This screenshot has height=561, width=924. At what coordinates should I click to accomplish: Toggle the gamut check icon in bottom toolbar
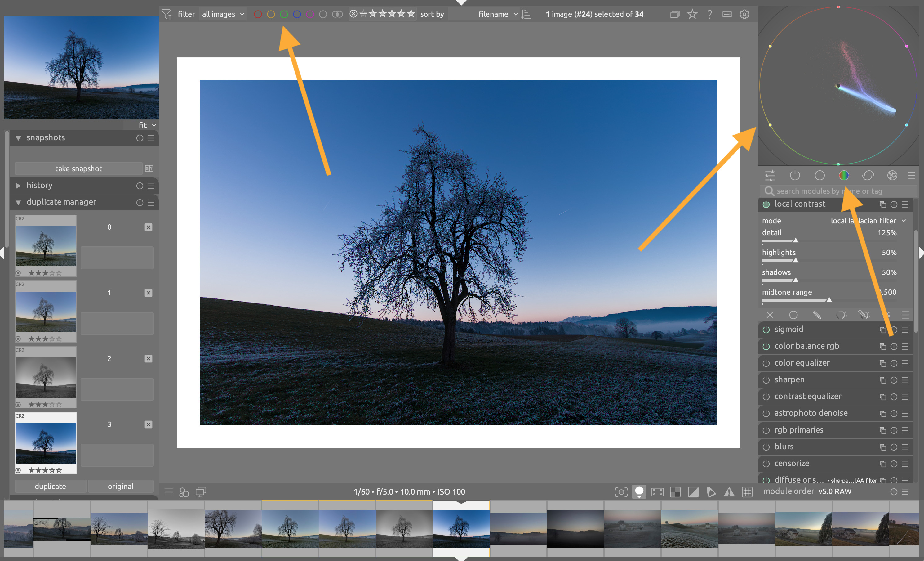click(x=729, y=491)
